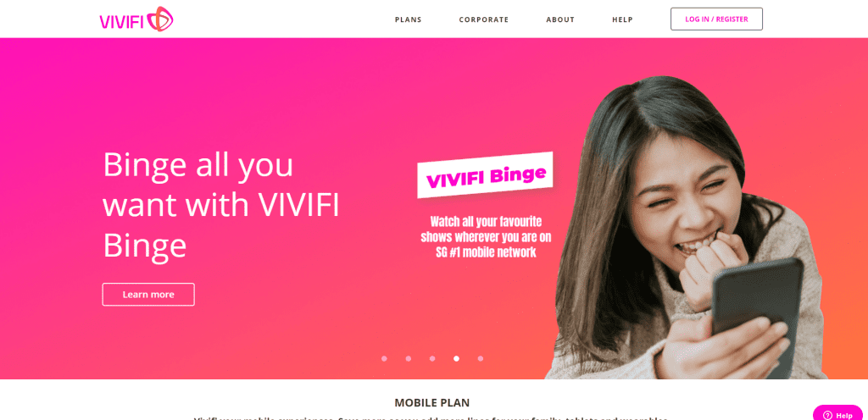Screen dimensions: 868x420
Task: Select the active fourth carousel dot
Action: point(456,359)
